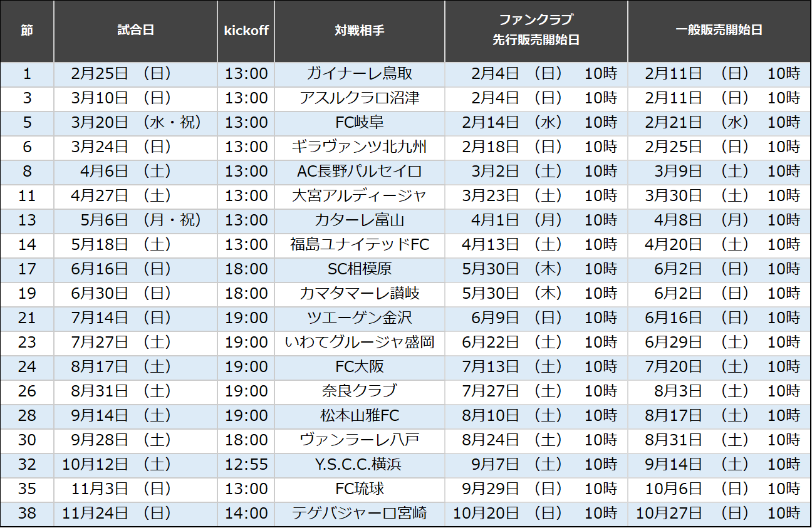Select opponent 松本山雅FC
812x528 pixels.
pos(360,416)
